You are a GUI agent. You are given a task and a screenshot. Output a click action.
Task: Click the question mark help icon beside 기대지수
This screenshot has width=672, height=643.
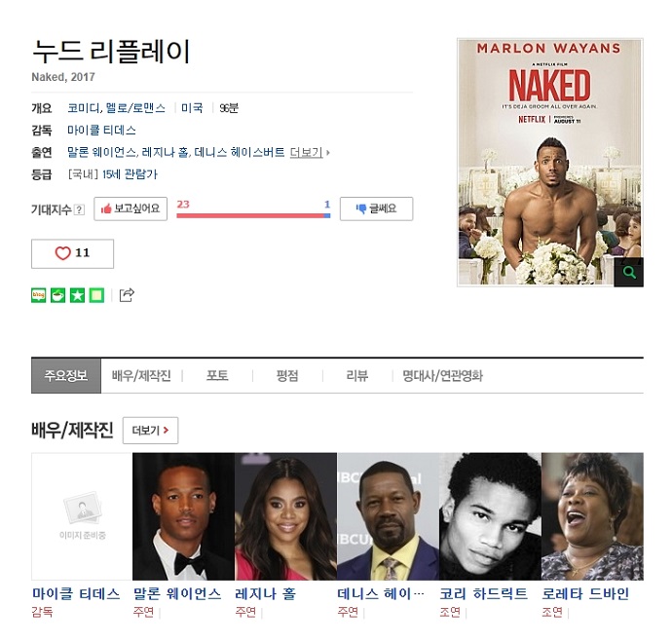(x=79, y=209)
